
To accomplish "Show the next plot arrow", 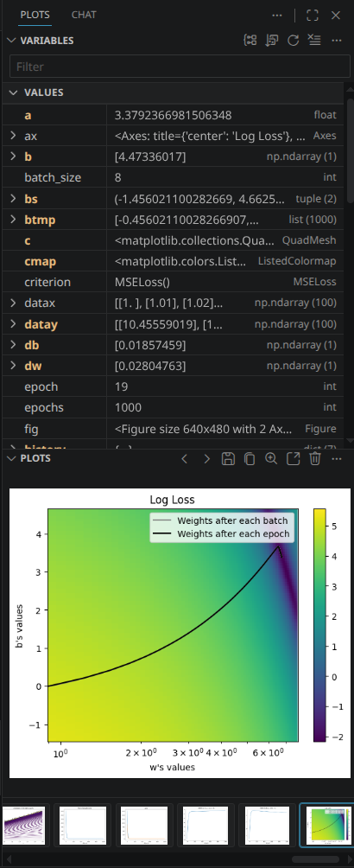I will [x=206, y=458].
